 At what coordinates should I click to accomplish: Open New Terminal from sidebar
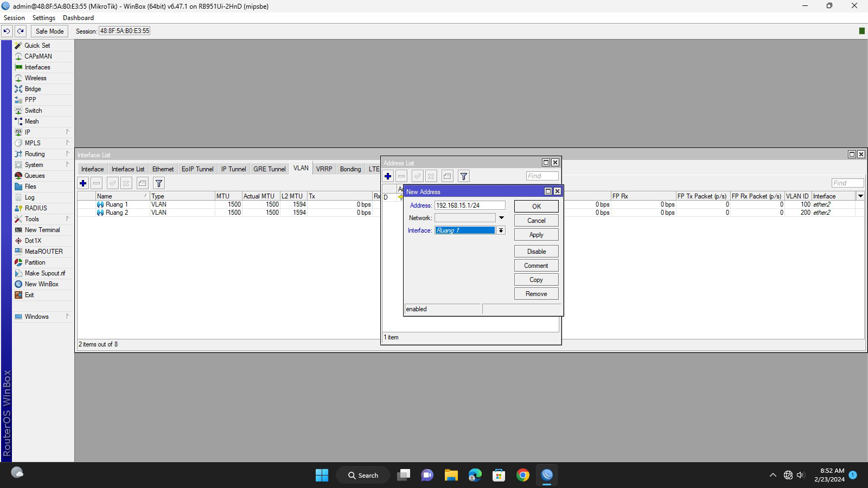tap(42, 230)
